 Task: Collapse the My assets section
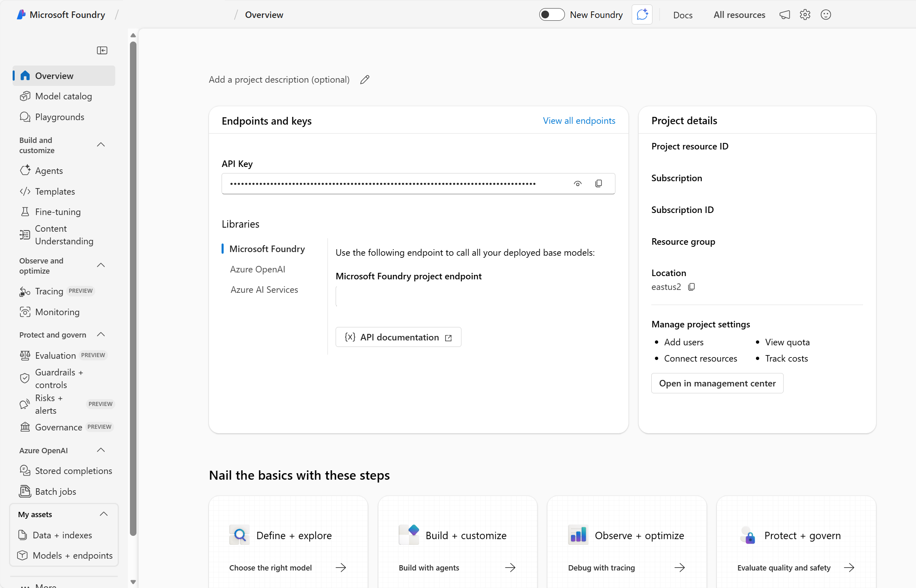103,514
